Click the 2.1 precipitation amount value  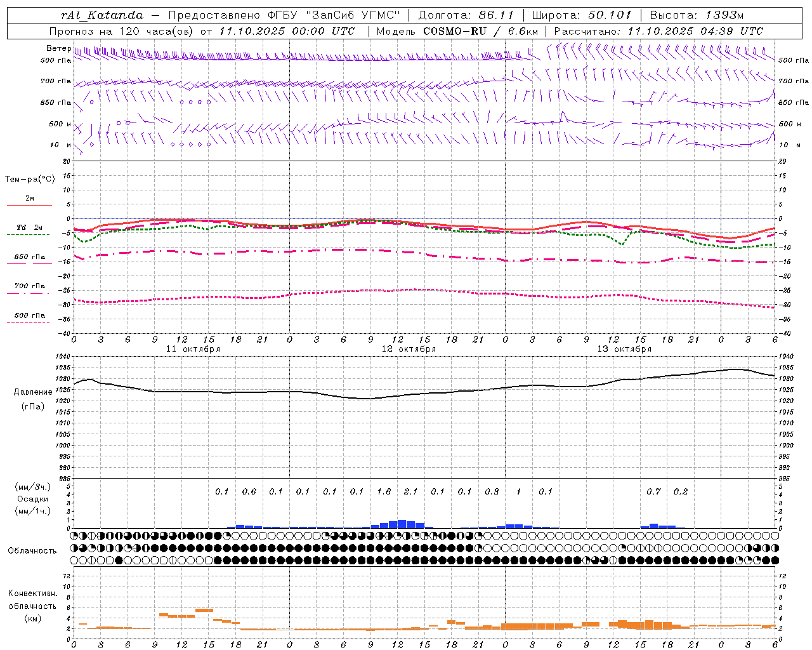pos(410,491)
